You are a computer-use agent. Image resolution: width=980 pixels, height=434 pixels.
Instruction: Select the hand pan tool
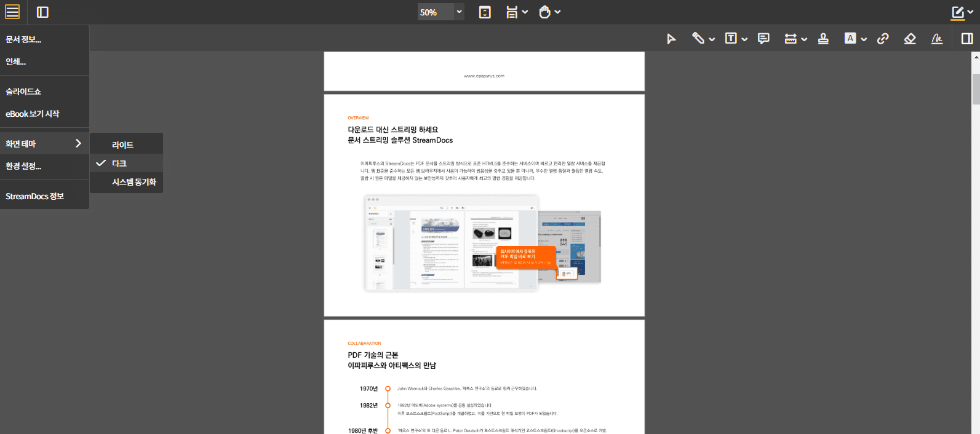(x=544, y=12)
